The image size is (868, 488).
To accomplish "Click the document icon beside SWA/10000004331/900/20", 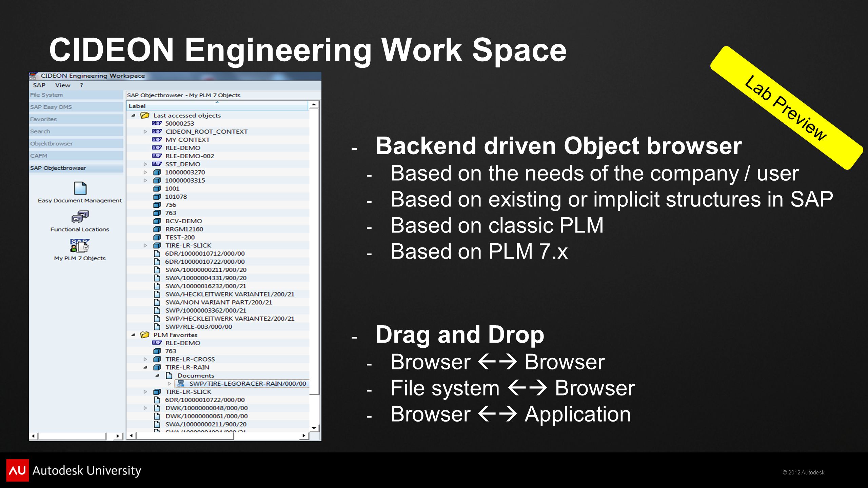I will pyautogui.click(x=157, y=278).
